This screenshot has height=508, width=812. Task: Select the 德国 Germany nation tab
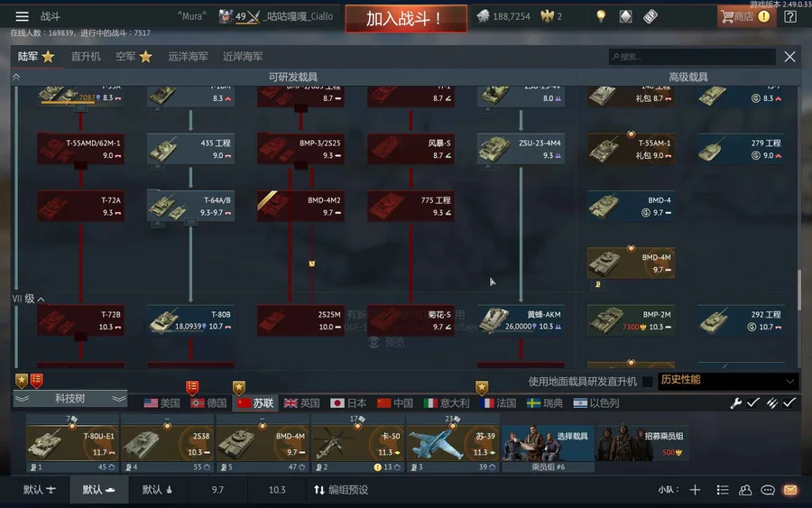coord(208,402)
